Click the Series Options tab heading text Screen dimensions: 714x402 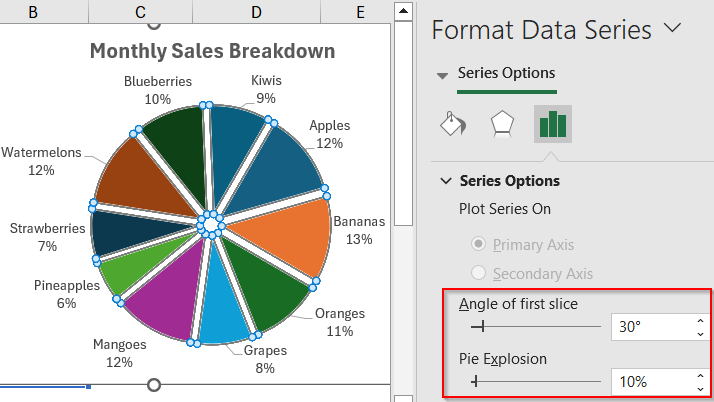(x=506, y=73)
